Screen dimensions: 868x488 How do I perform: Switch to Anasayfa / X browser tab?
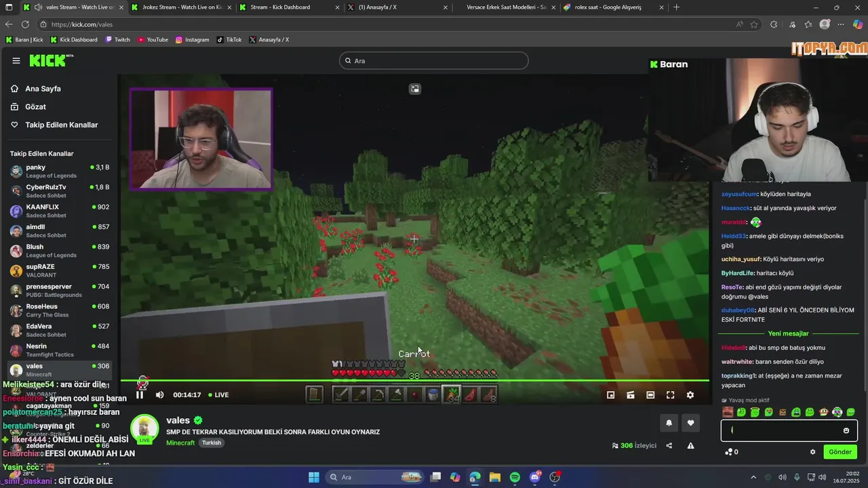click(x=397, y=7)
